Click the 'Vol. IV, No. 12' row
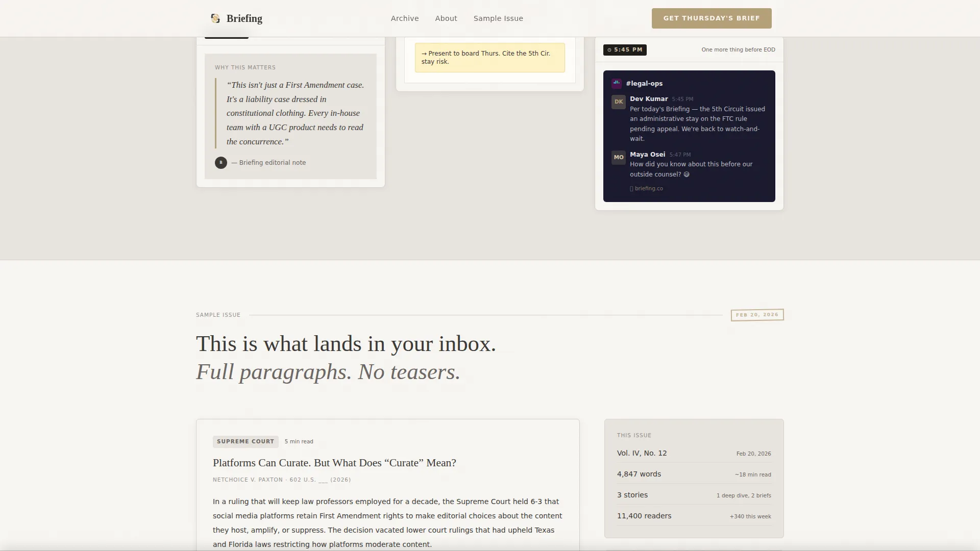Image resolution: width=980 pixels, height=551 pixels. click(694, 453)
